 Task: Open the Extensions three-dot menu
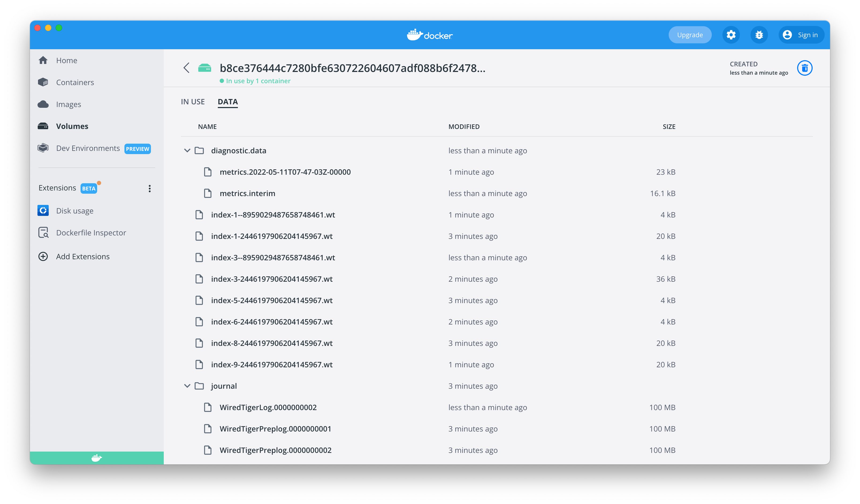(x=150, y=188)
